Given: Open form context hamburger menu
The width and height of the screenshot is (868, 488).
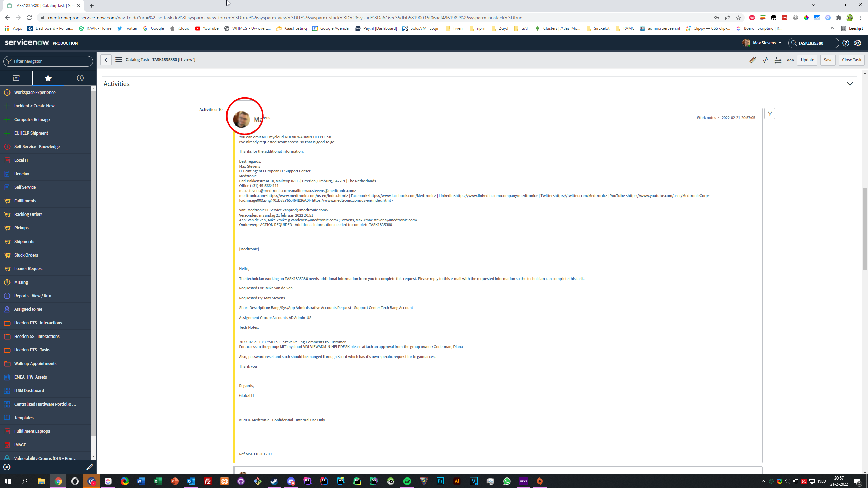Looking at the screenshot, I should pyautogui.click(x=118, y=60).
